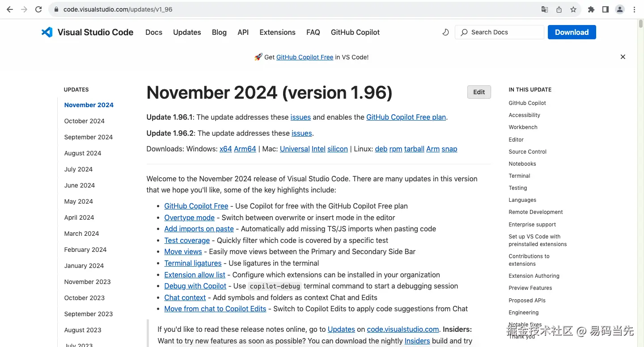Download the Linux deb package
The width and height of the screenshot is (644, 347).
coord(381,149)
